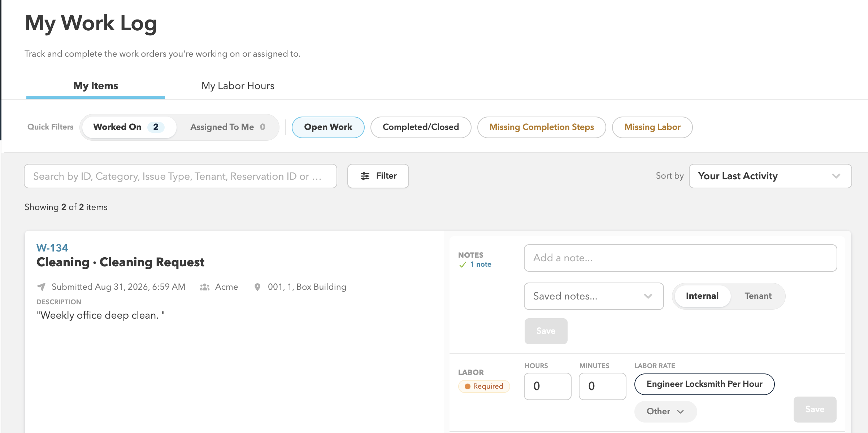The image size is (868, 433).
Task: Switch note visibility to Tenant
Action: pos(758,296)
